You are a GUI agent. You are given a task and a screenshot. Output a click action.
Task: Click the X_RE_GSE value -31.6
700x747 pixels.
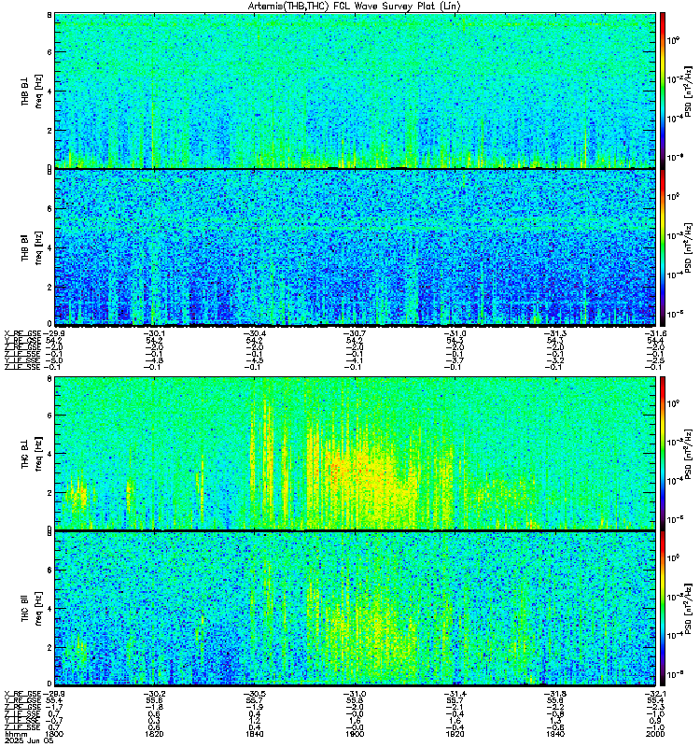click(655, 333)
